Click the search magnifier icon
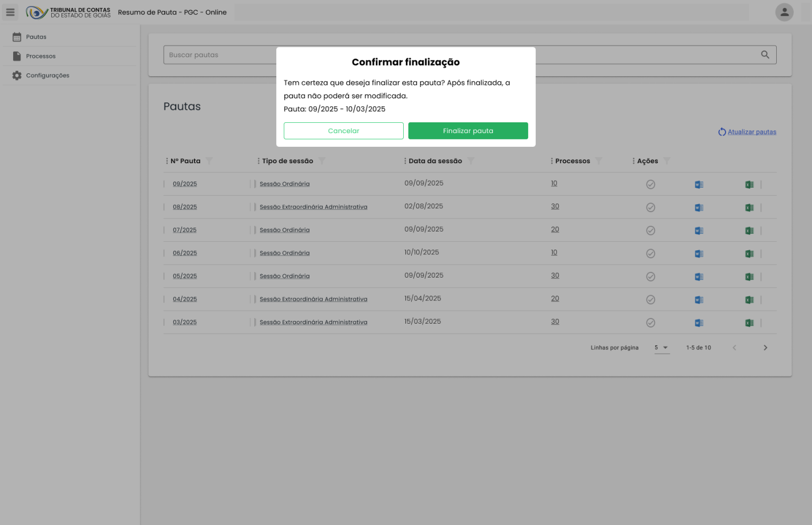 (765, 55)
